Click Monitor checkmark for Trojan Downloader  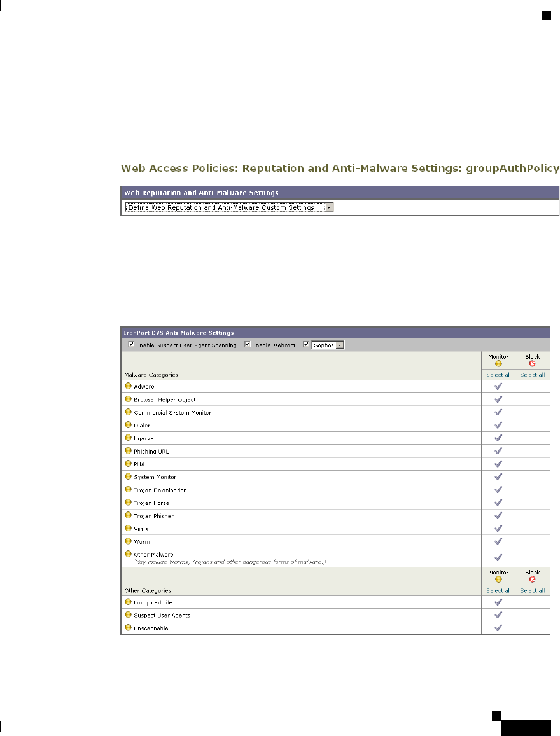click(498, 490)
